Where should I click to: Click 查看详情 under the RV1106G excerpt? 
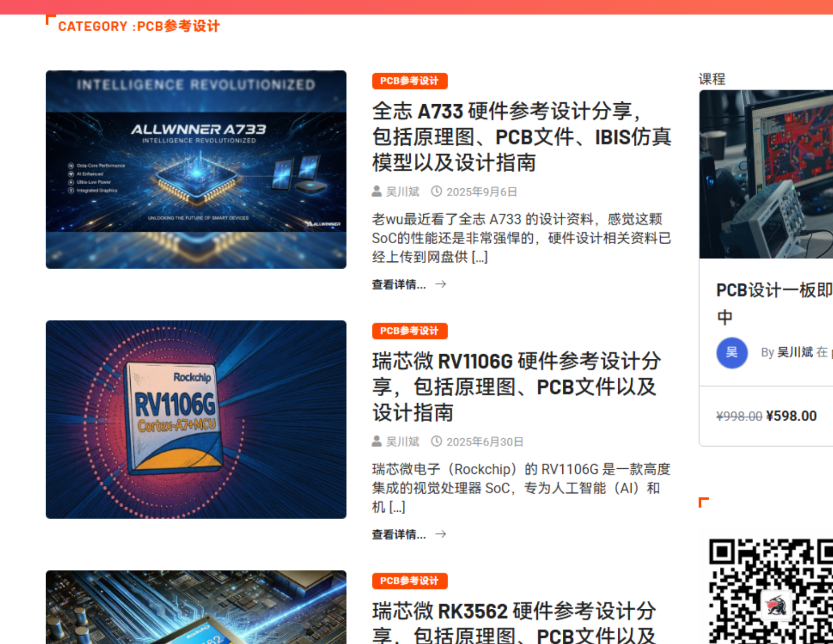coord(398,535)
